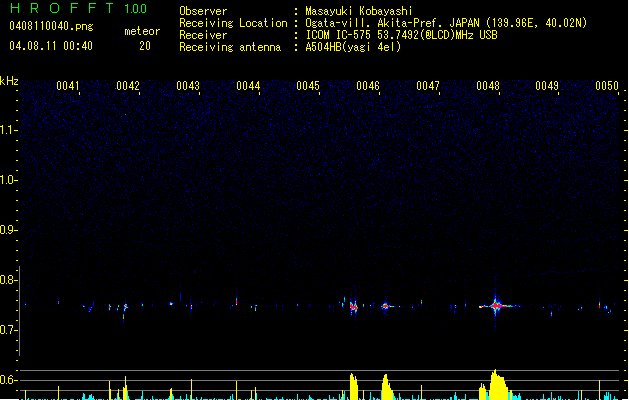The width and height of the screenshot is (629, 400).
Task: Click the Receiving Location label
Action: (233, 23)
